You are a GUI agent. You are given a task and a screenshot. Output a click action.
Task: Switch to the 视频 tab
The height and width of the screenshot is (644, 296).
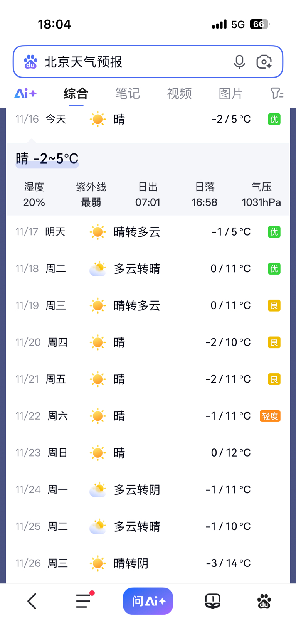pos(179,93)
